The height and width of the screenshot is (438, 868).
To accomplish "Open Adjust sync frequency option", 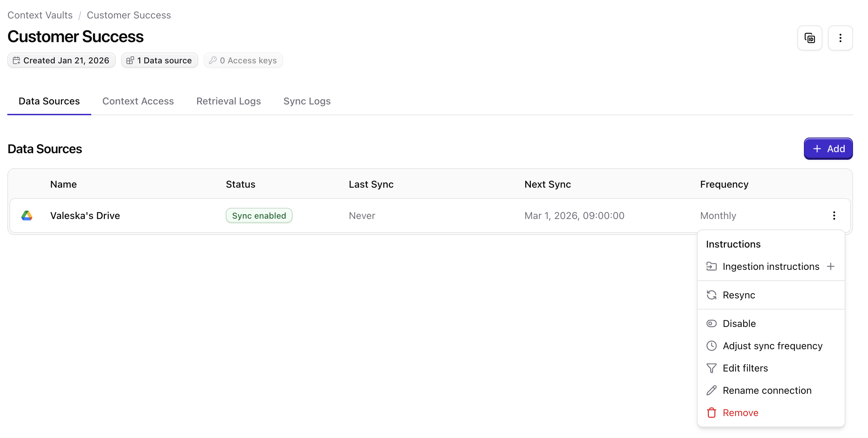I will click(x=772, y=346).
